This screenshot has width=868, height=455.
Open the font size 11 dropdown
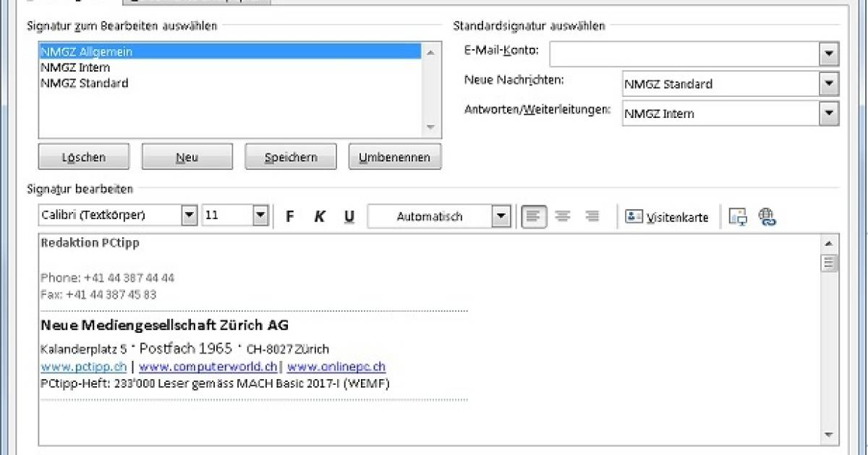(x=260, y=216)
